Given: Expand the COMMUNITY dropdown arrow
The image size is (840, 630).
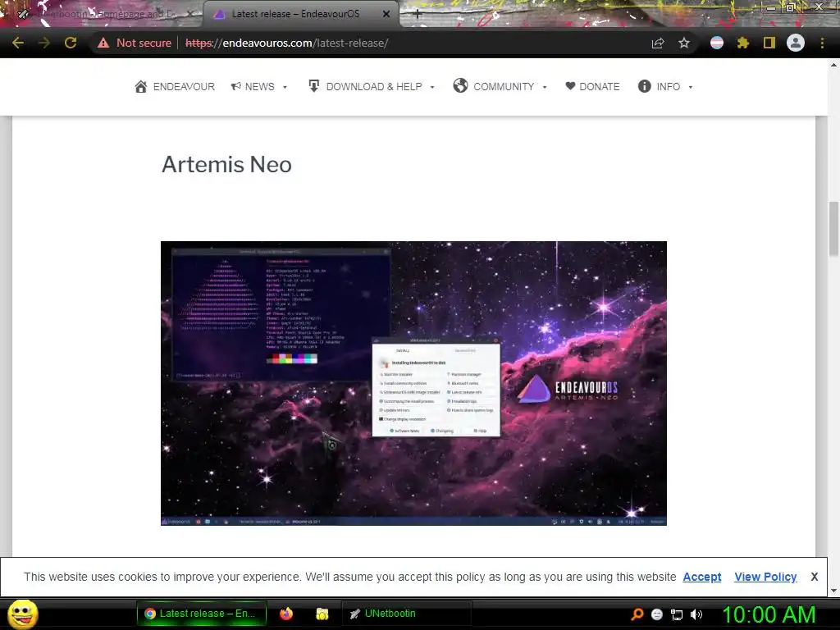Looking at the screenshot, I should click(545, 87).
